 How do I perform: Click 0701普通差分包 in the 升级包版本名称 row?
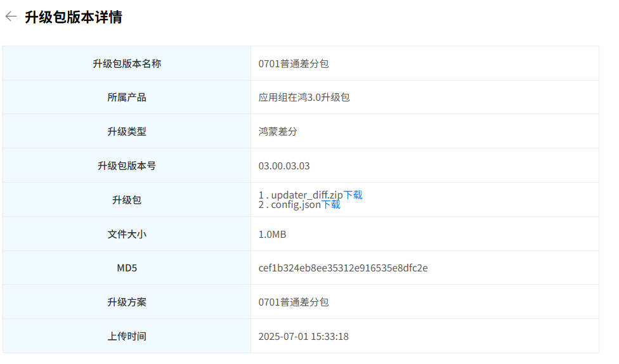click(293, 63)
